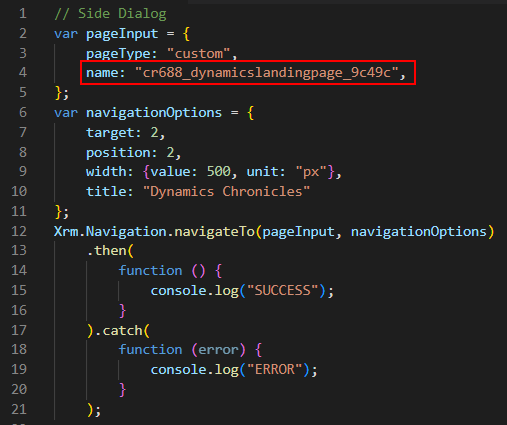Click the width value '500' on line 9

click(219, 172)
